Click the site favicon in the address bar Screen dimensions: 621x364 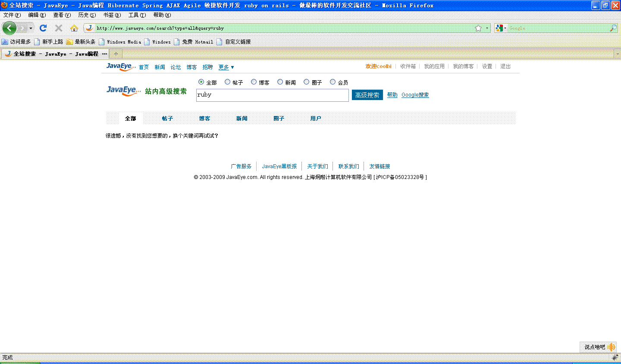[90, 28]
